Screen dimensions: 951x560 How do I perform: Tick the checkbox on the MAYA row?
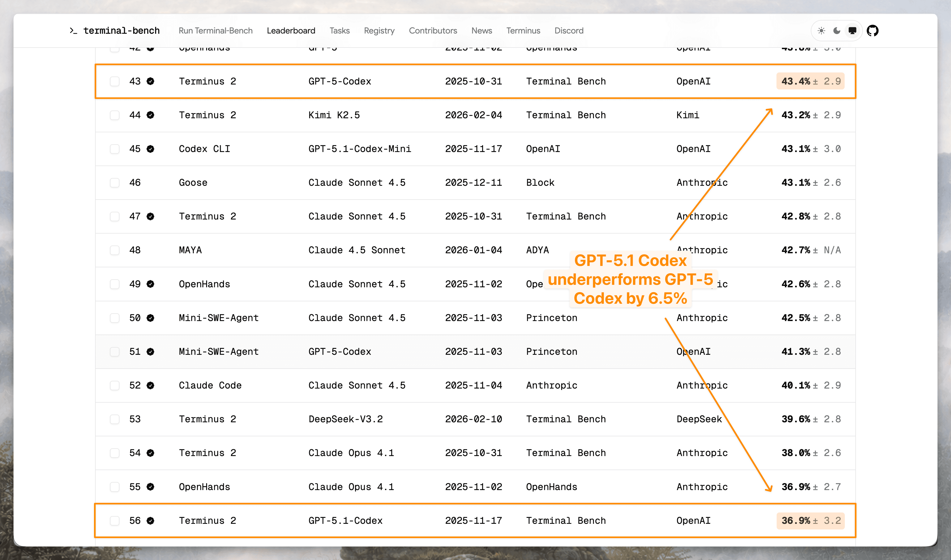click(x=114, y=250)
